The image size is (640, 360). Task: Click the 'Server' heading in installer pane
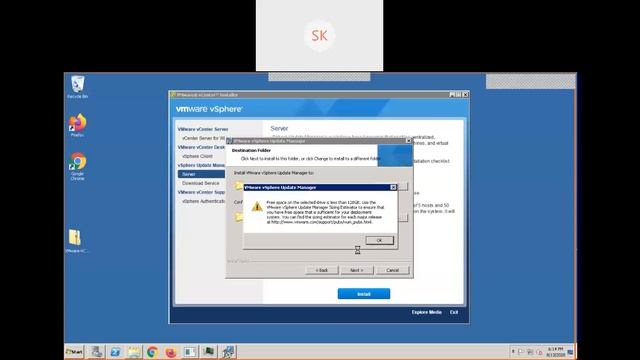click(279, 128)
